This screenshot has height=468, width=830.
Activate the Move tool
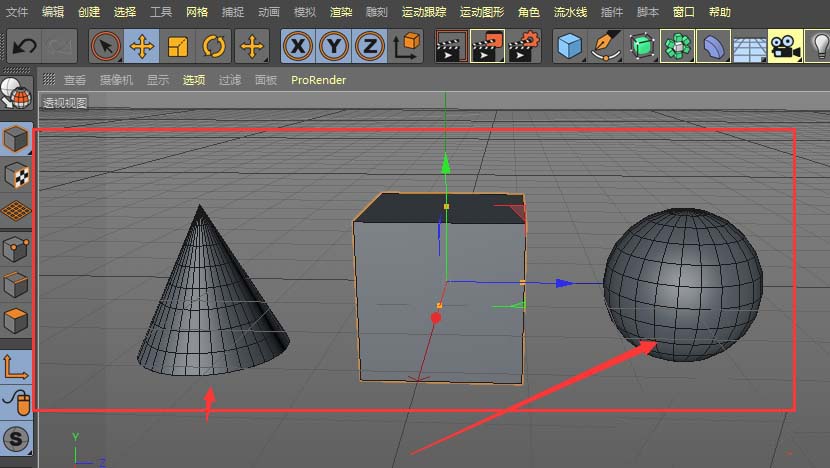[x=142, y=47]
